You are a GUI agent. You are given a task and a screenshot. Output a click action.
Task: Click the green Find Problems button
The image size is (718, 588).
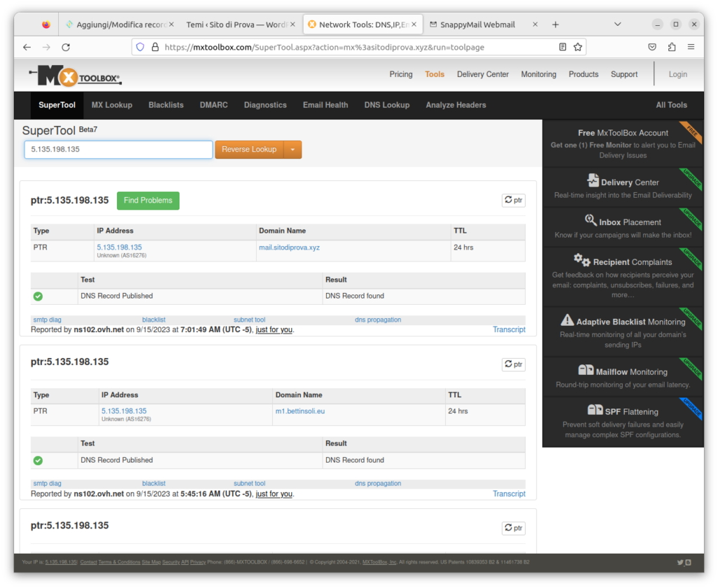(x=148, y=201)
